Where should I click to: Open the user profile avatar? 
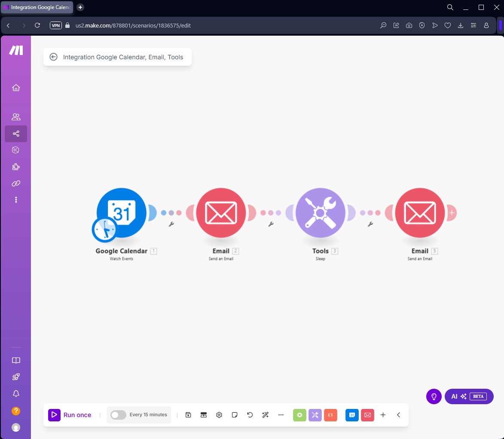[16, 427]
